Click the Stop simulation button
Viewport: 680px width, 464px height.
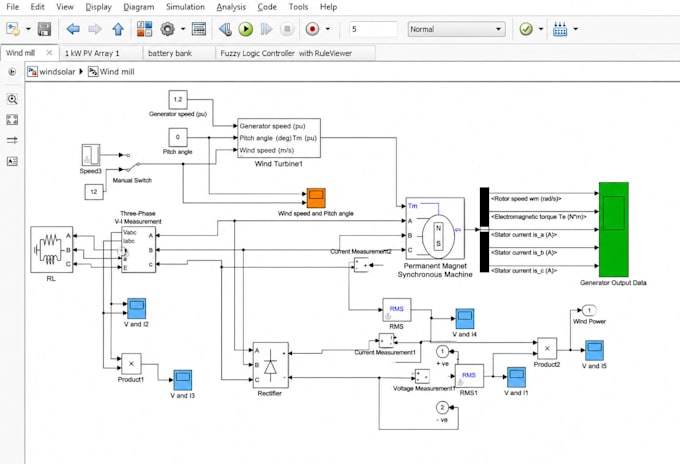coord(286,29)
